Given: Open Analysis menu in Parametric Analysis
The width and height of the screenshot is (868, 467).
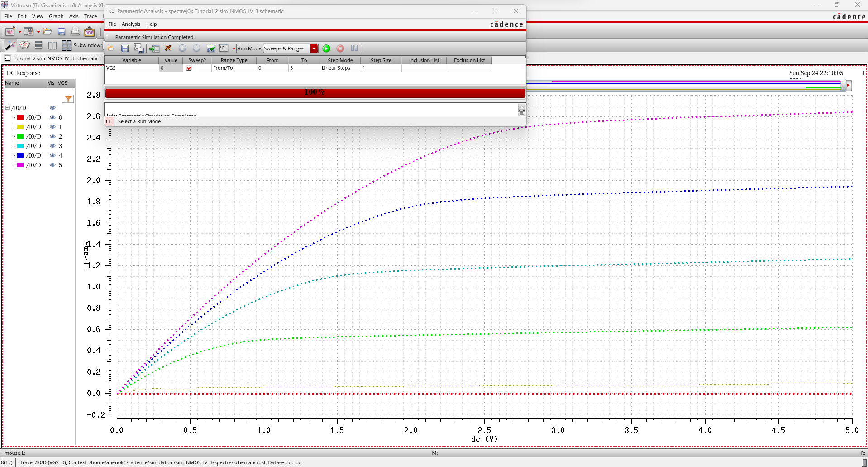Looking at the screenshot, I should point(131,24).
